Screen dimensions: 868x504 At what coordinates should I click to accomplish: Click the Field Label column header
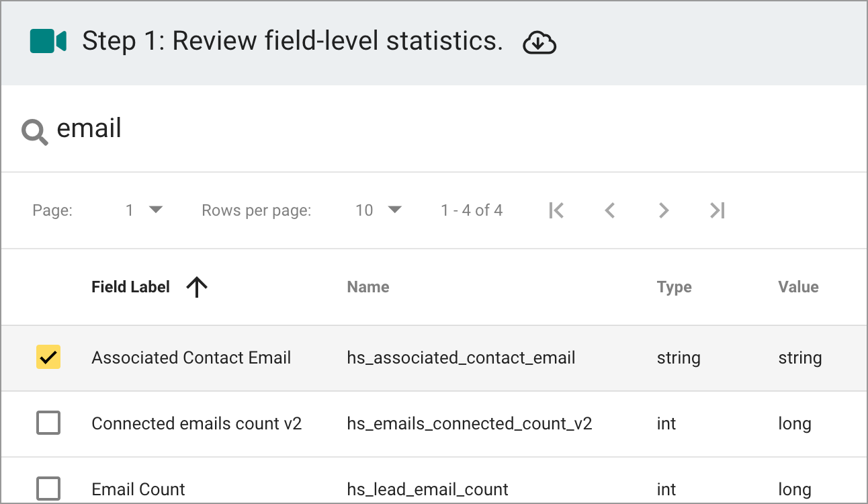130,287
